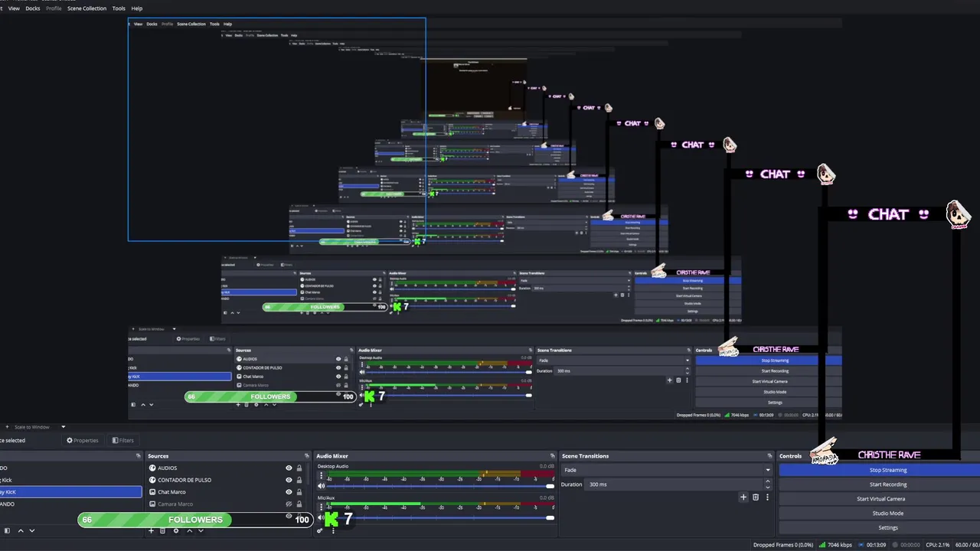980x551 pixels.
Task: Click the CPU 2.1% status entry
Action: 937,545
